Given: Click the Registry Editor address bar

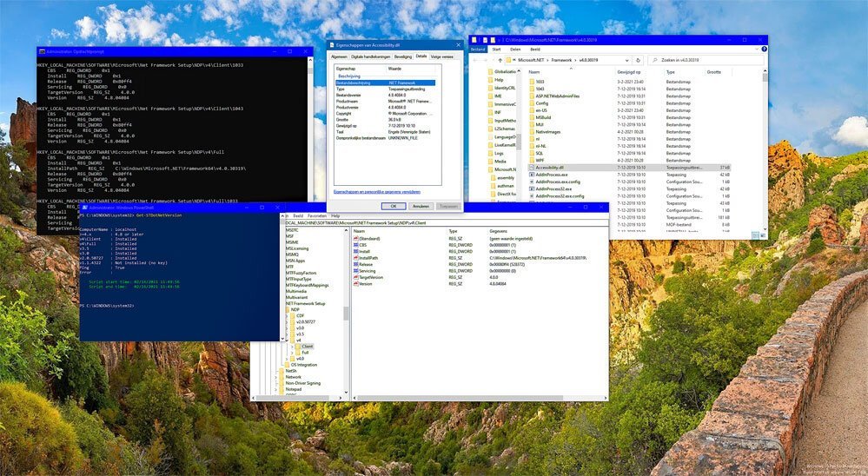Looking at the screenshot, I should click(x=446, y=223).
